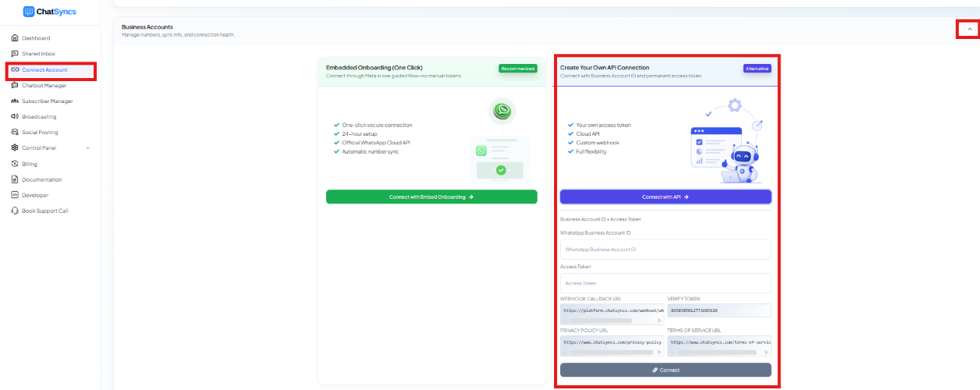Click the Privacy Policy URL box
This screenshot has height=390, width=980.
pos(612,346)
